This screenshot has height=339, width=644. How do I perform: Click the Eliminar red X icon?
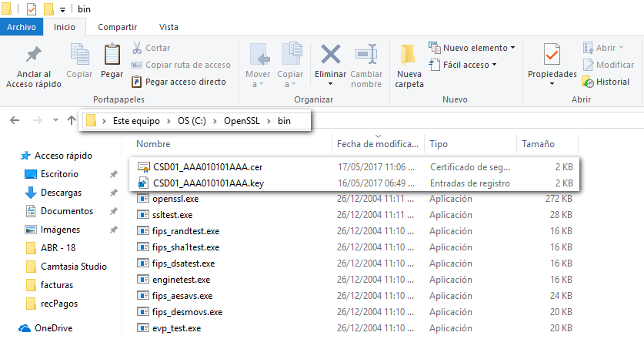coord(331,54)
